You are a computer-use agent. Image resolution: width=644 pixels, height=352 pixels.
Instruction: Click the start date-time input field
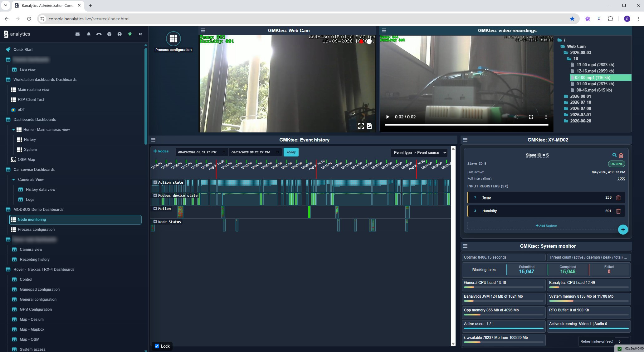coord(202,152)
